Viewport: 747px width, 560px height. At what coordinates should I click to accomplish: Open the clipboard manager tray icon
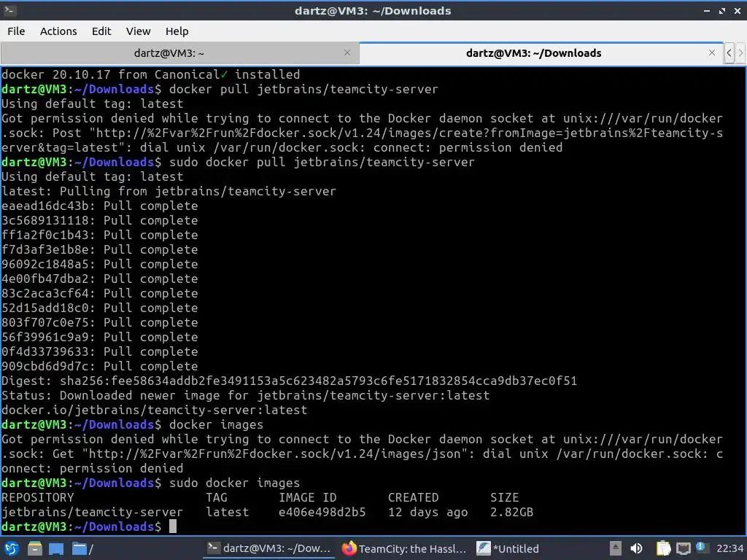pos(663,548)
